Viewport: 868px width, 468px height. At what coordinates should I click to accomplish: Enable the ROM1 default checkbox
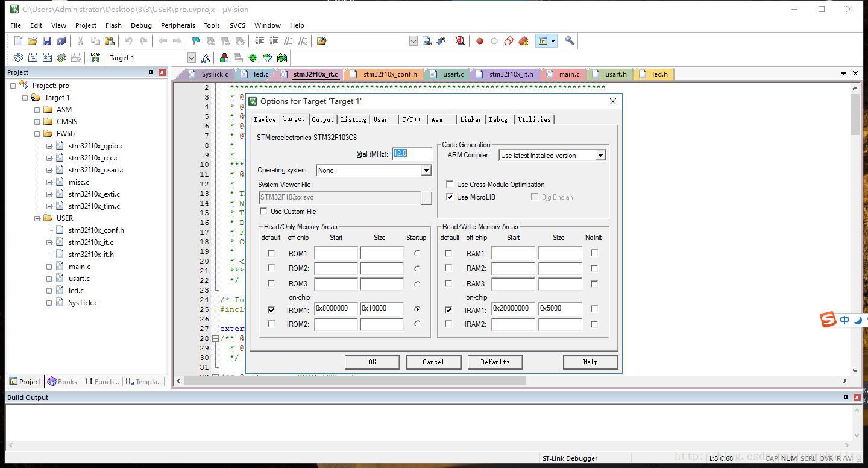click(271, 253)
